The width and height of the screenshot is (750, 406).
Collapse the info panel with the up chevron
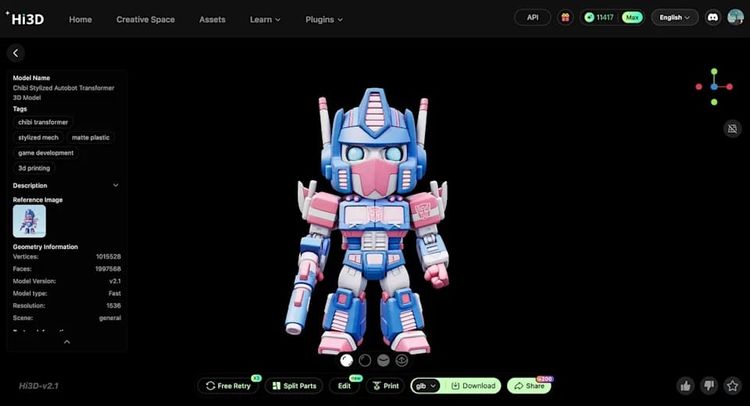click(67, 342)
